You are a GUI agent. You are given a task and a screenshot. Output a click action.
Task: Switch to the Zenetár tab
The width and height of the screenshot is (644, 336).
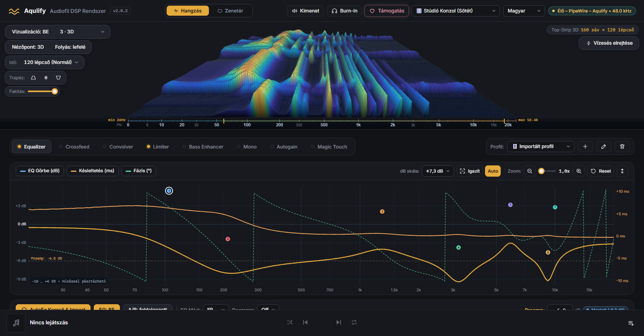tap(230, 11)
